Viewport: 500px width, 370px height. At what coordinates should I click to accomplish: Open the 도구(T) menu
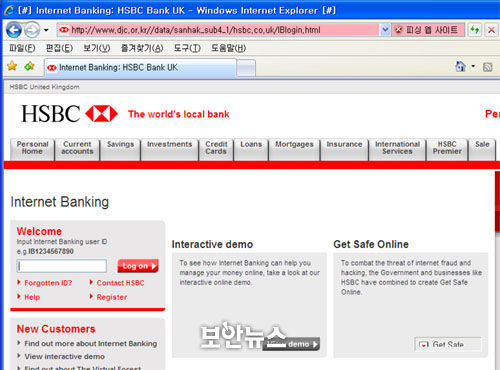(x=187, y=48)
